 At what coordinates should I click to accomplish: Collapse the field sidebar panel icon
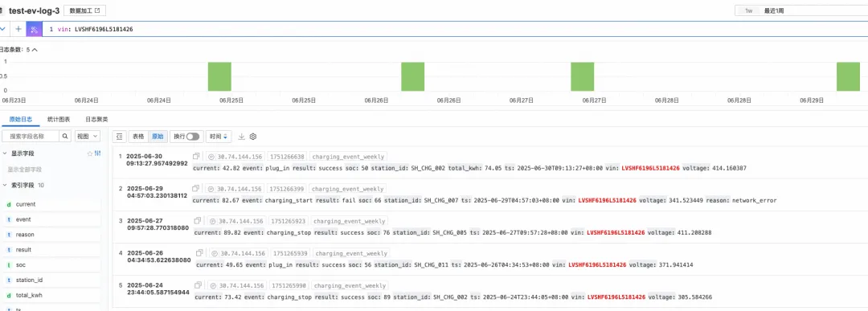119,137
